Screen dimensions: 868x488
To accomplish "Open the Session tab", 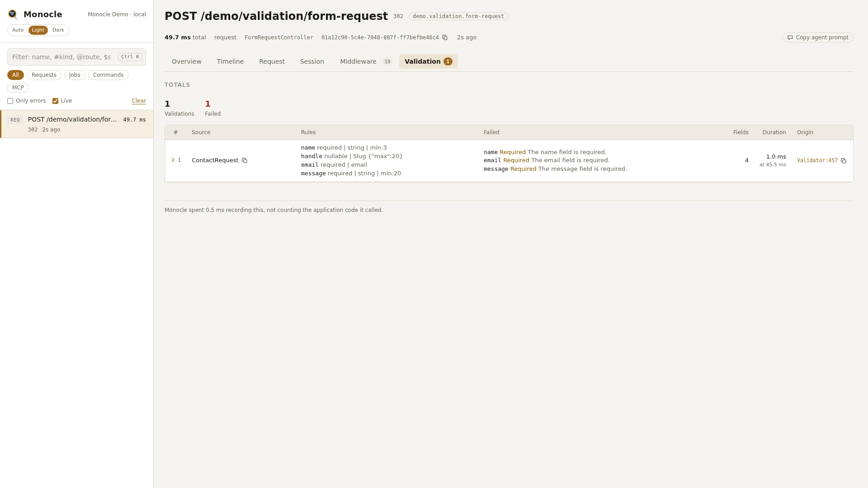I will 312,61.
